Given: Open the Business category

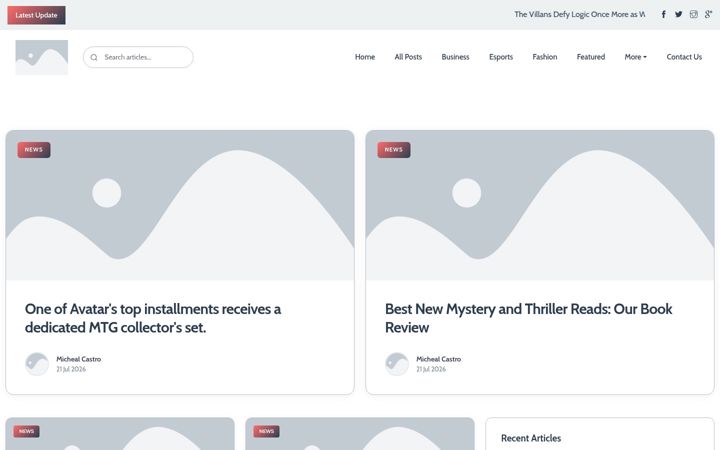Looking at the screenshot, I should pos(455,57).
